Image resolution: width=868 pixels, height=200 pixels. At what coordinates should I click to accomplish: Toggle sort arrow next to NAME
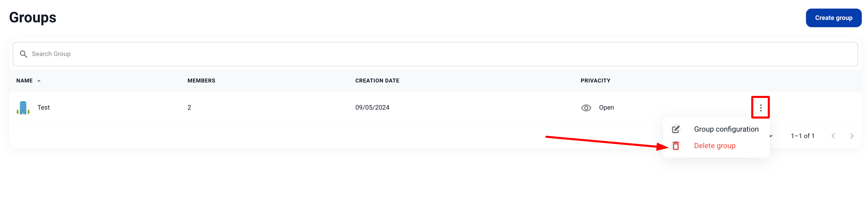click(x=39, y=81)
